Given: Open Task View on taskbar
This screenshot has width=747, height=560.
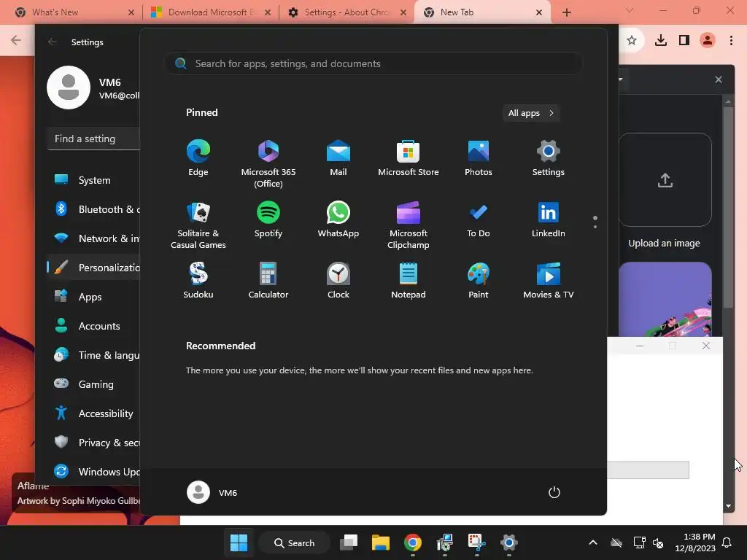Looking at the screenshot, I should point(349,542).
